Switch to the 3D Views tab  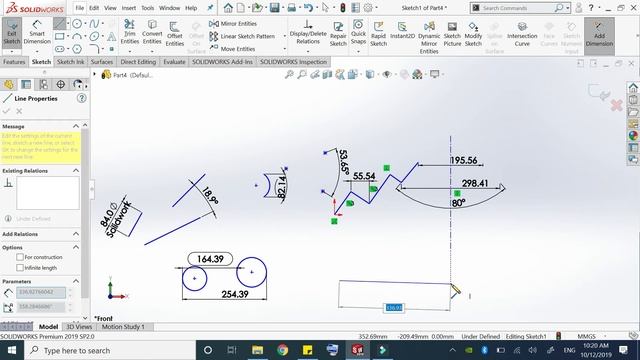click(79, 327)
